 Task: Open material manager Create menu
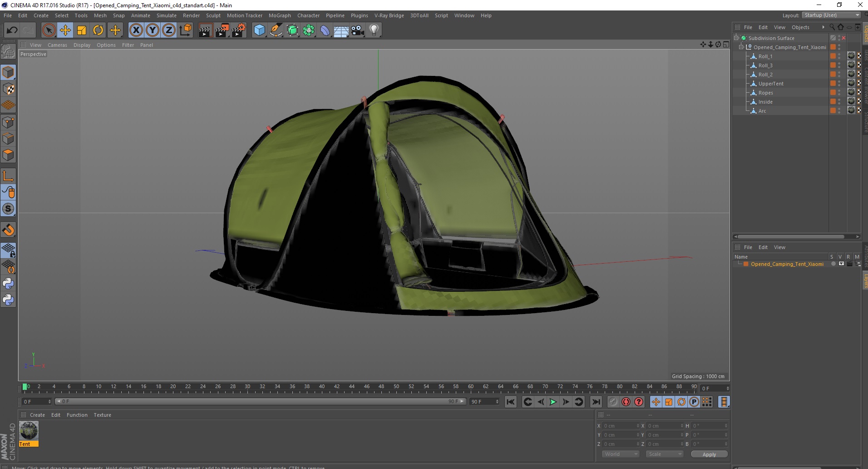(37, 415)
